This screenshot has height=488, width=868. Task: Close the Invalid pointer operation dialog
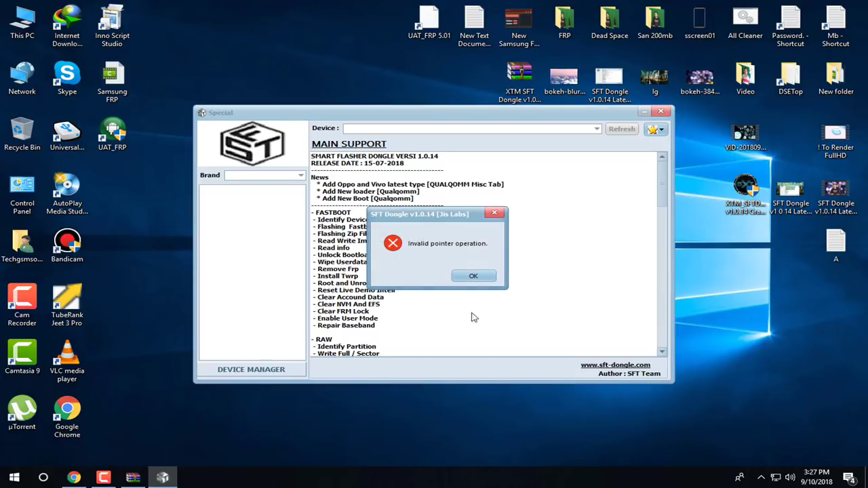click(x=494, y=213)
